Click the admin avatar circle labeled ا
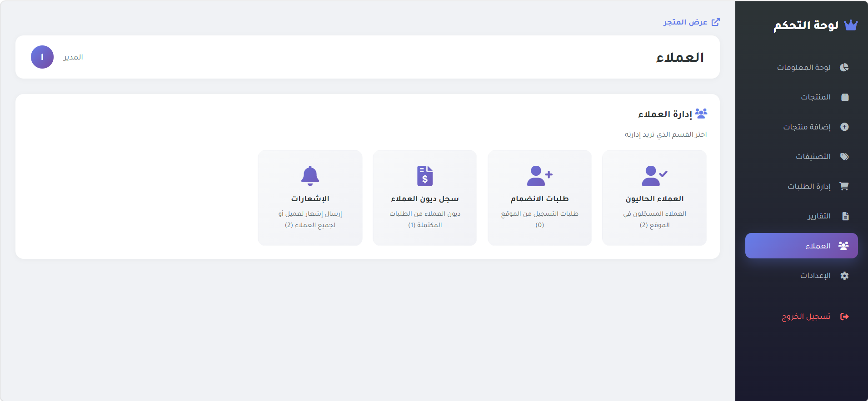 [x=42, y=57]
